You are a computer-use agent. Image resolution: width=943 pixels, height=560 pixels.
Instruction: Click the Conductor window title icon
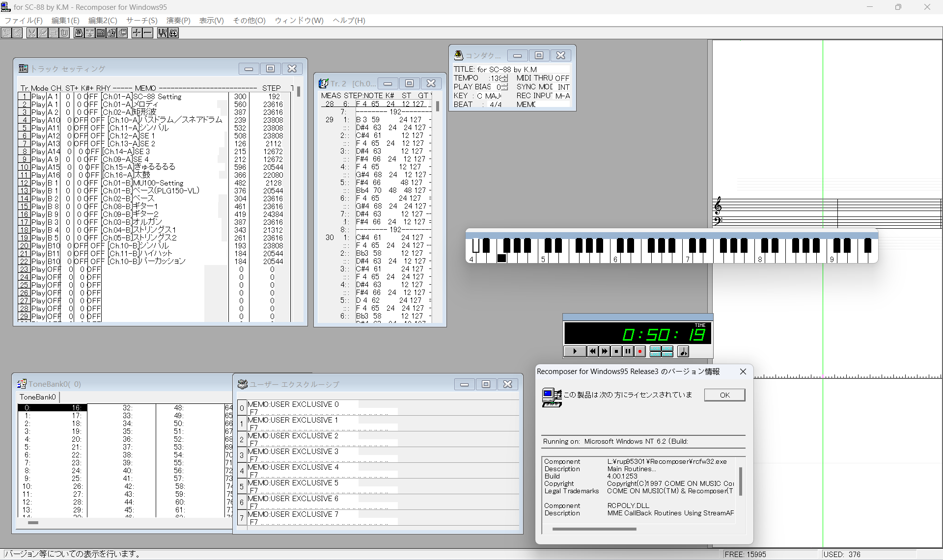coord(459,55)
